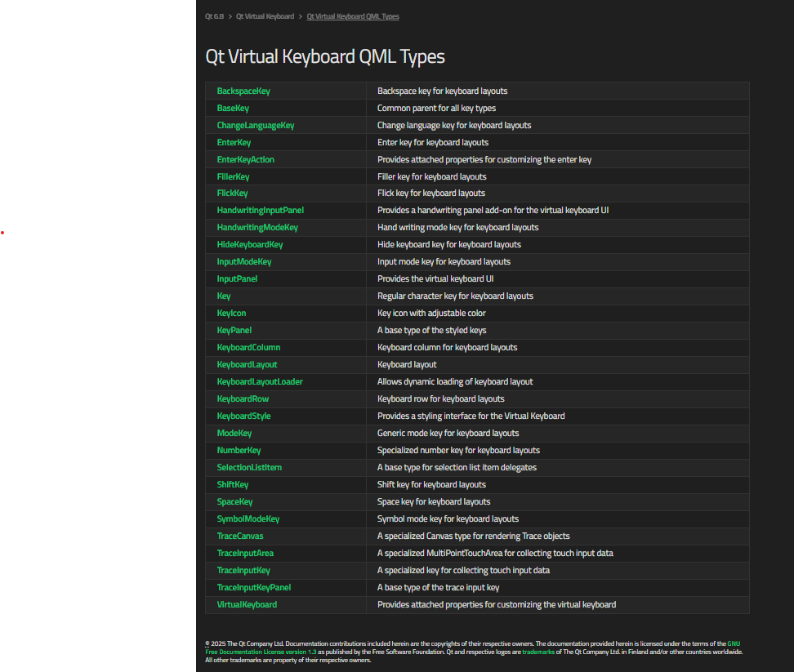Viewport: 794px width, 672px height.
Task: Open the InputPanel type link
Action: pyautogui.click(x=237, y=278)
